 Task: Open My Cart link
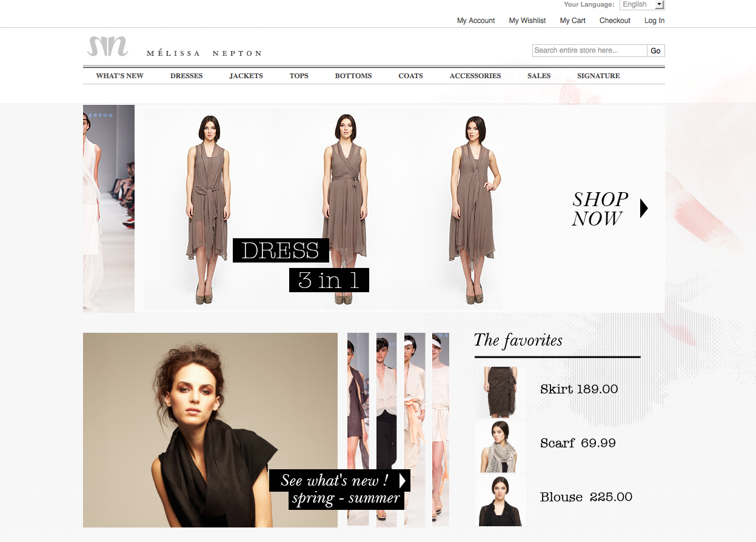coord(572,21)
